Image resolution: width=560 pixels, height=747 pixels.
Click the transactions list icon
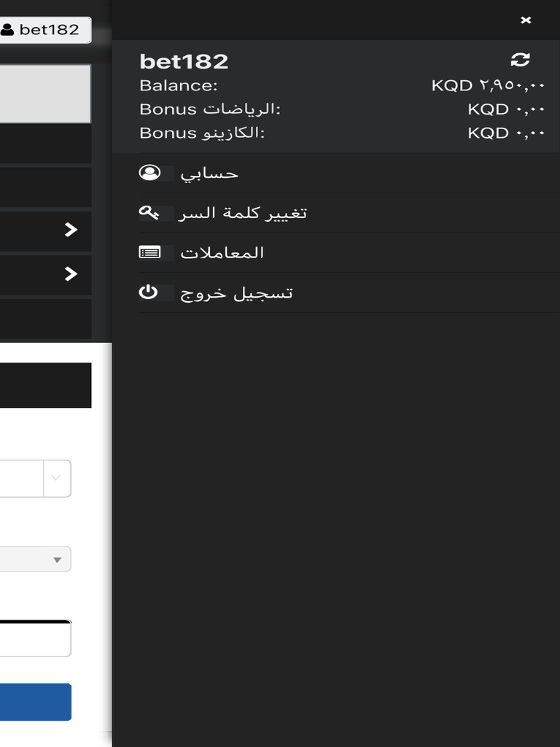[149, 252]
